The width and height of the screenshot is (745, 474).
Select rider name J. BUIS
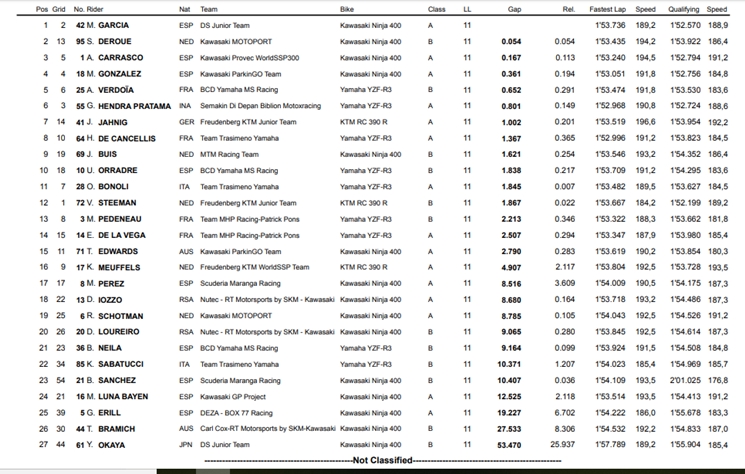(x=102, y=154)
